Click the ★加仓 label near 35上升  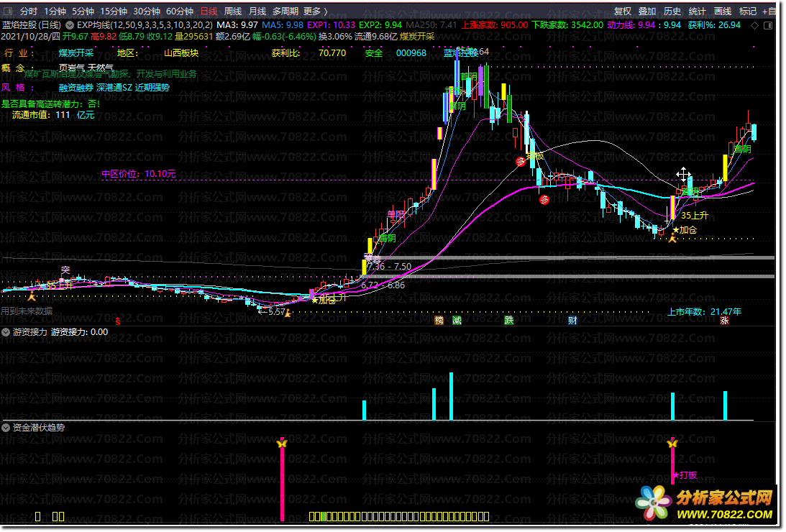pyautogui.click(x=685, y=230)
